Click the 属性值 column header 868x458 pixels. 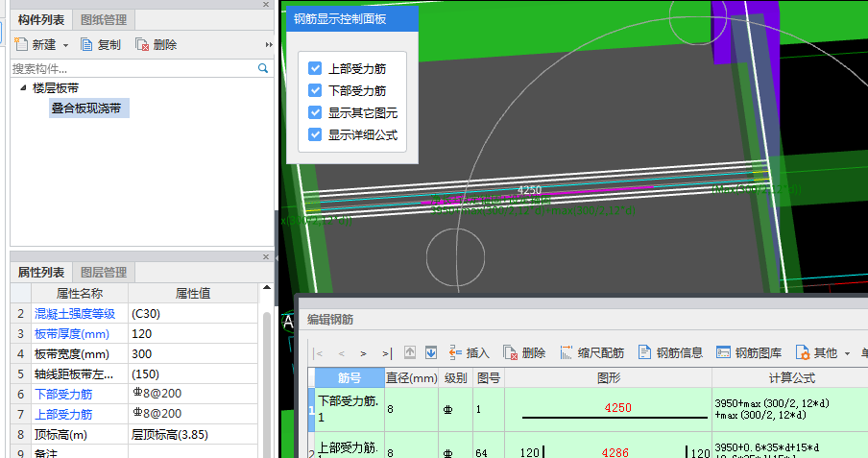[x=193, y=293]
